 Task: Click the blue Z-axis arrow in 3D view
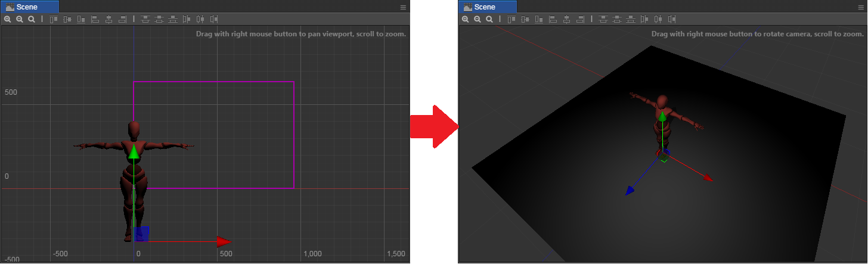pos(630,190)
